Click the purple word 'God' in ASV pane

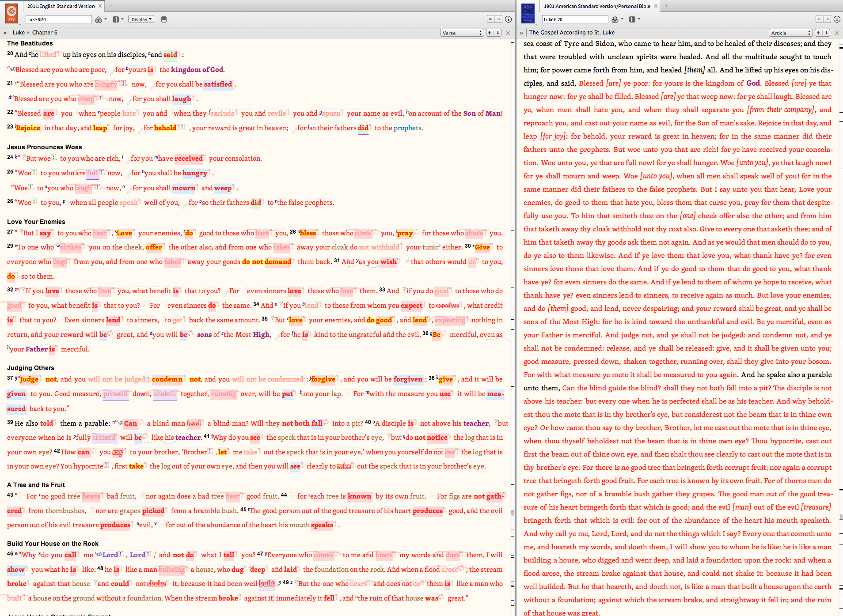pos(753,83)
